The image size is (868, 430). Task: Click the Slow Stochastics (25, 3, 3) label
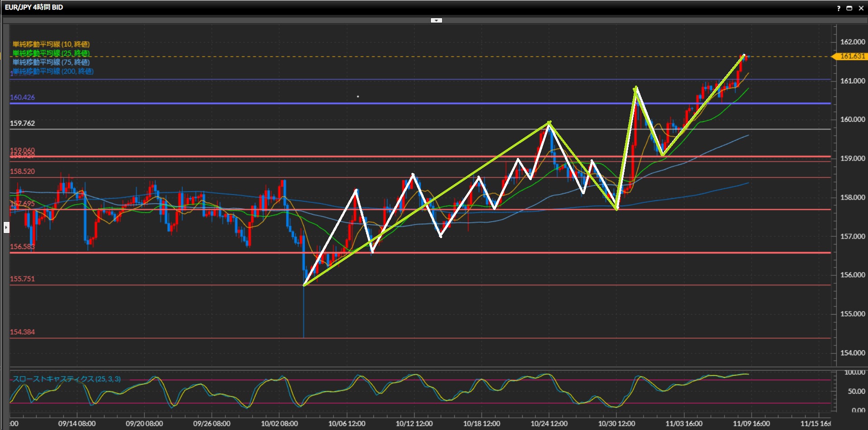[67, 379]
